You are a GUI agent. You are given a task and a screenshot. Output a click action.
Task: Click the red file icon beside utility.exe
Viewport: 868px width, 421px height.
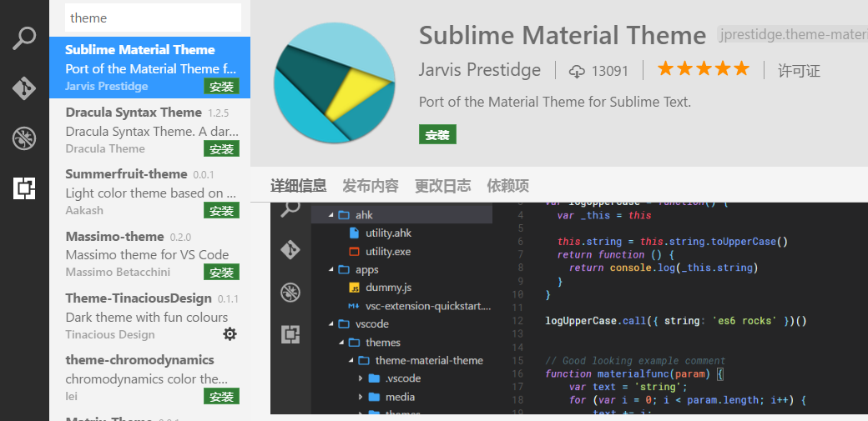click(x=354, y=251)
